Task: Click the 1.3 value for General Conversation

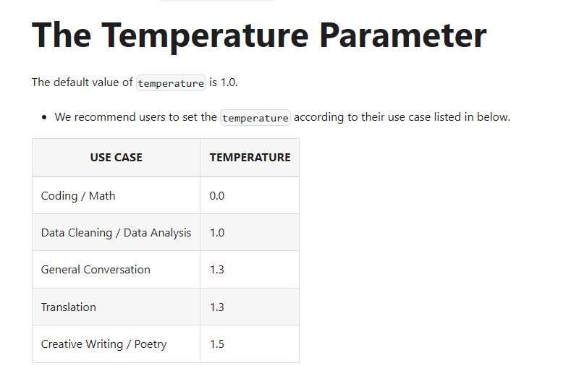Action: click(x=216, y=270)
